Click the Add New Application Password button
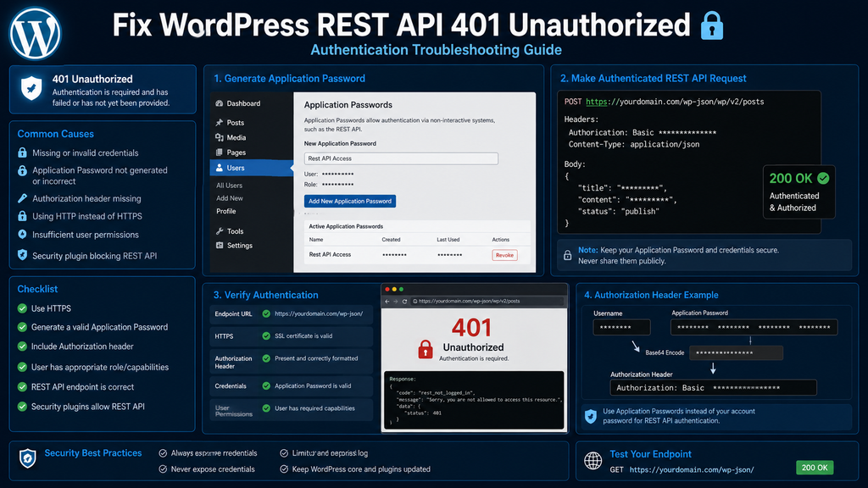 [x=350, y=201]
